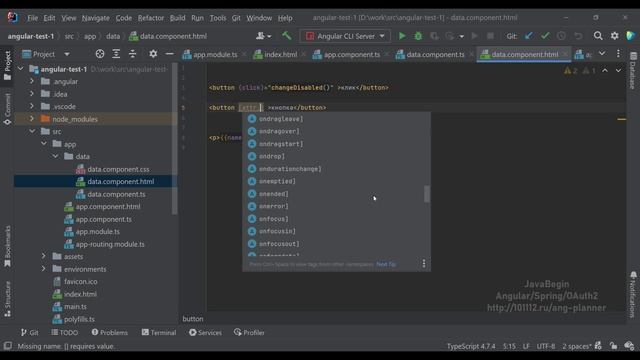The width and height of the screenshot is (640, 360).
Task: Show hidden editor tabs chevron
Action: (602, 54)
